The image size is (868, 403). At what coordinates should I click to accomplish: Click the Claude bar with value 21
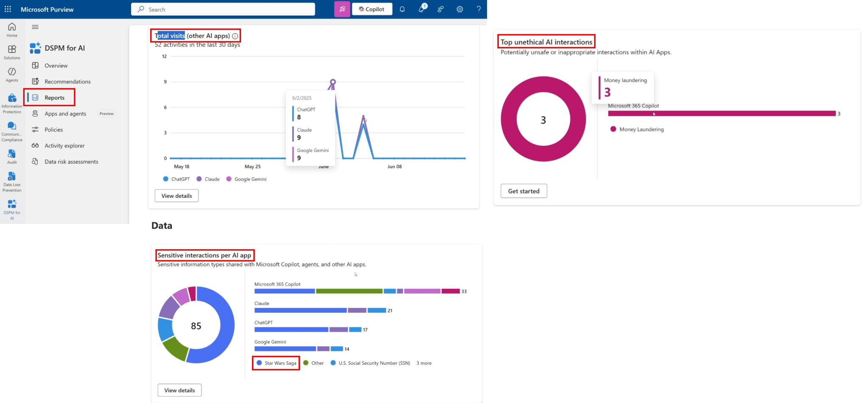pos(320,310)
